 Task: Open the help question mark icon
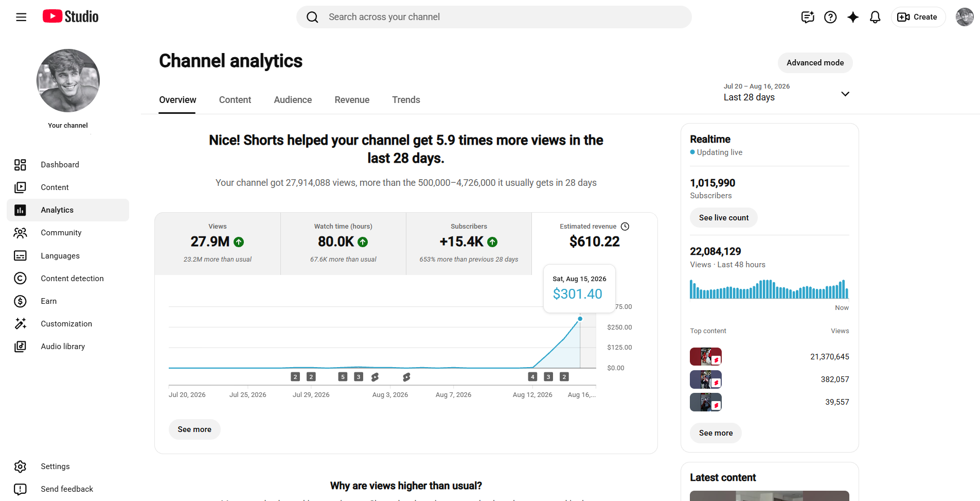pos(830,17)
